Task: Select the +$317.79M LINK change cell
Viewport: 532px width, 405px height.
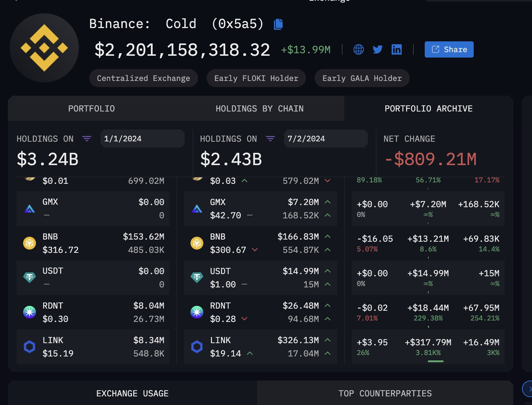Action: click(428, 342)
